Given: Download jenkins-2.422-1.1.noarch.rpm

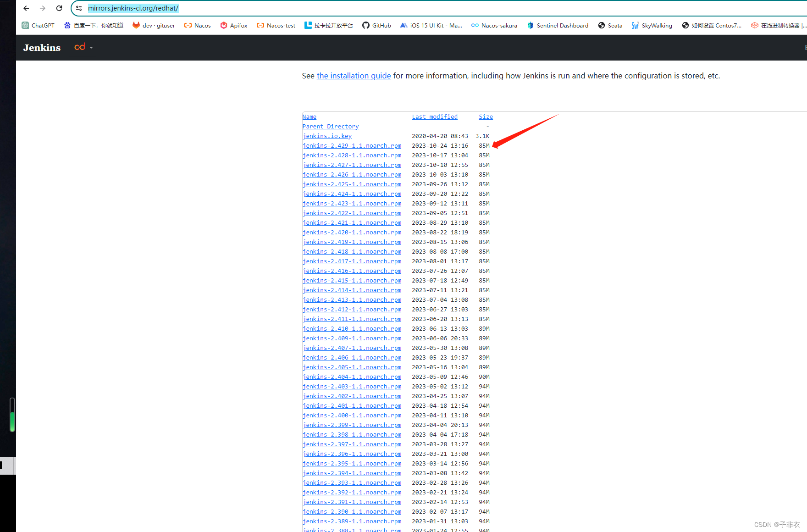Looking at the screenshot, I should [352, 213].
